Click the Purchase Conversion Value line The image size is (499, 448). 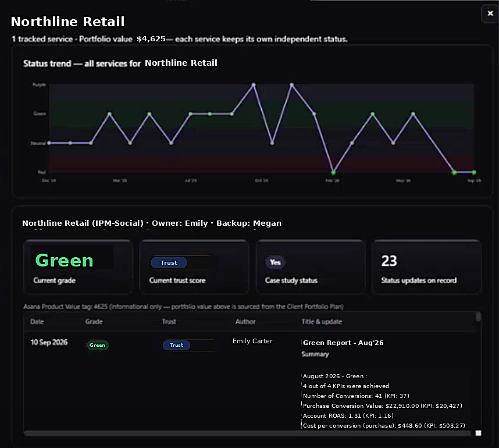pyautogui.click(x=383, y=406)
